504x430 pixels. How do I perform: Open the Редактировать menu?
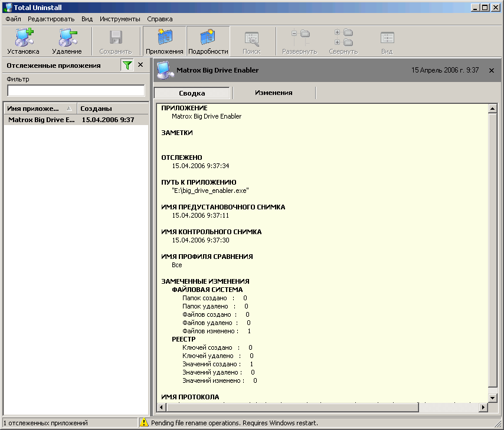(51, 19)
